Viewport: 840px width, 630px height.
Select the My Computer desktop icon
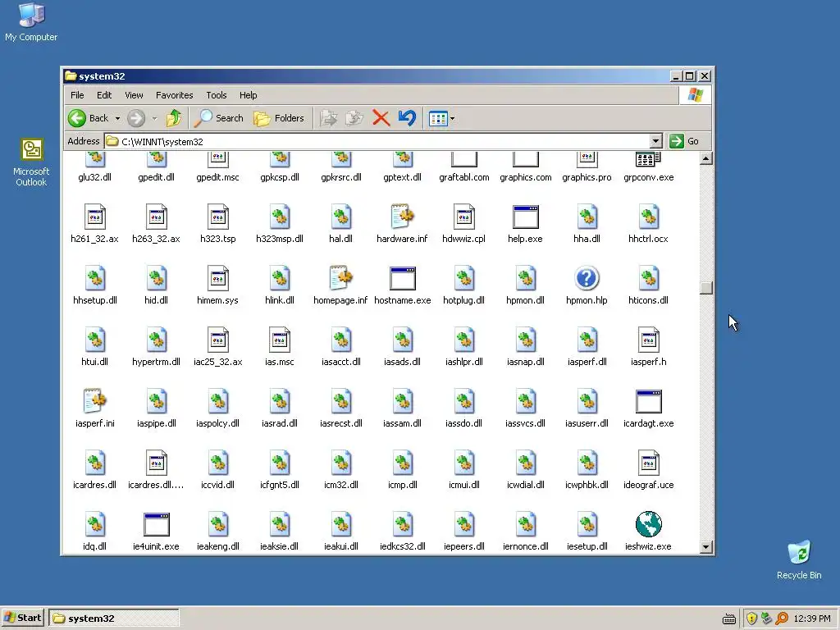(31, 23)
